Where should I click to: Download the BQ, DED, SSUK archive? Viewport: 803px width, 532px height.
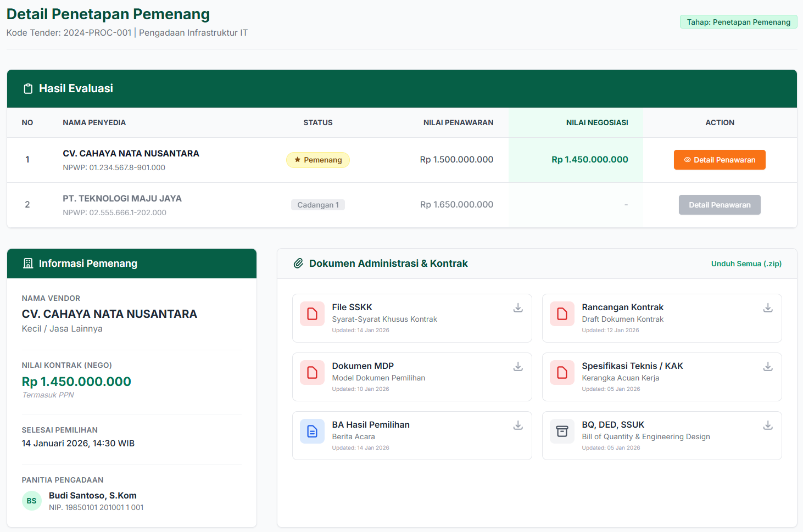point(767,425)
